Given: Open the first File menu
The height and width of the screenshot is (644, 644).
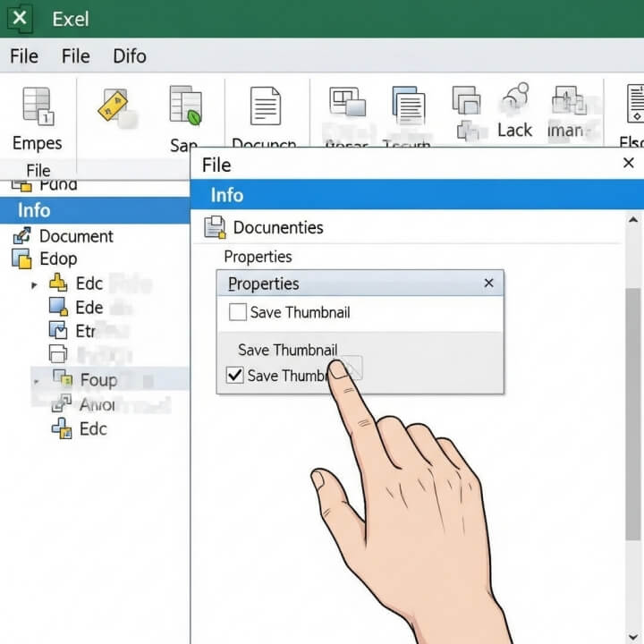Looking at the screenshot, I should 23,56.
